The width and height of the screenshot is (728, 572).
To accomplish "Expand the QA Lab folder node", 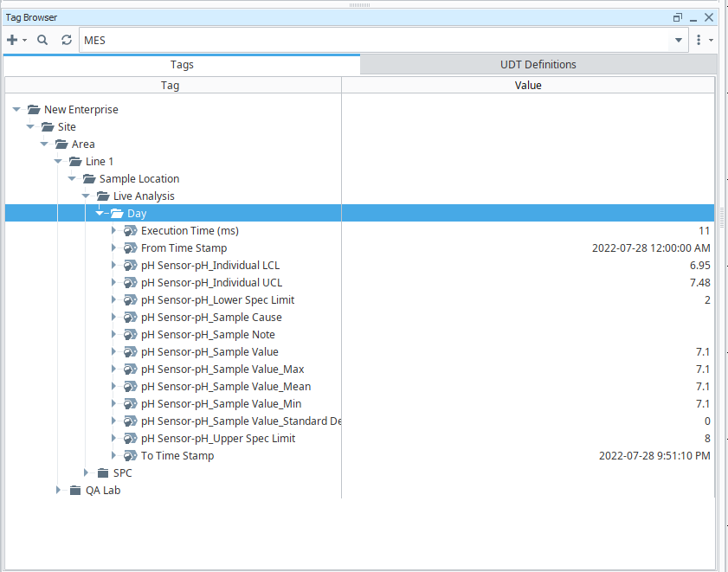I will [x=59, y=491].
